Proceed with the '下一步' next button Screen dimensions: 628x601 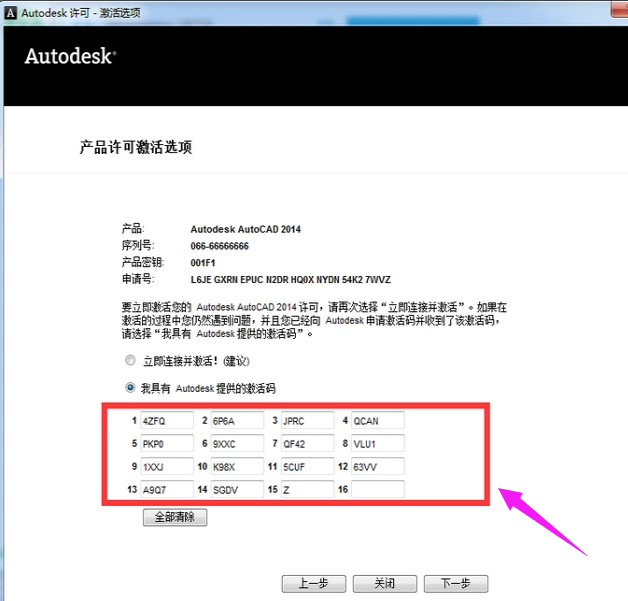(x=455, y=583)
